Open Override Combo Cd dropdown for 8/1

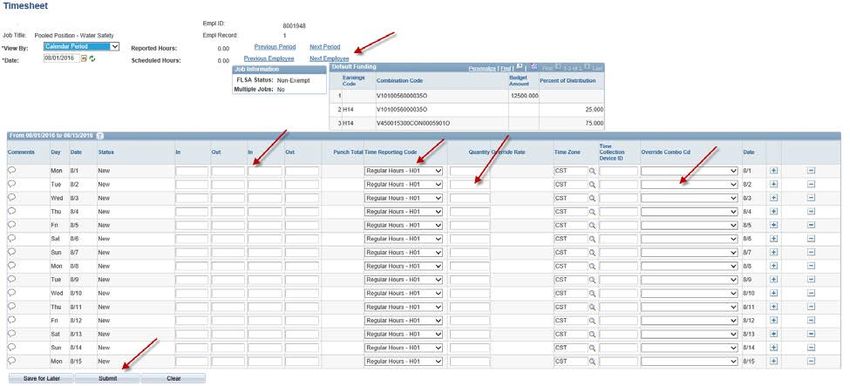coord(690,171)
